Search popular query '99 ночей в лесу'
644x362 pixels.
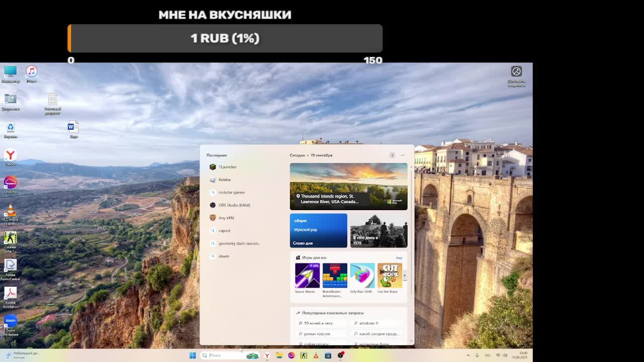321,323
